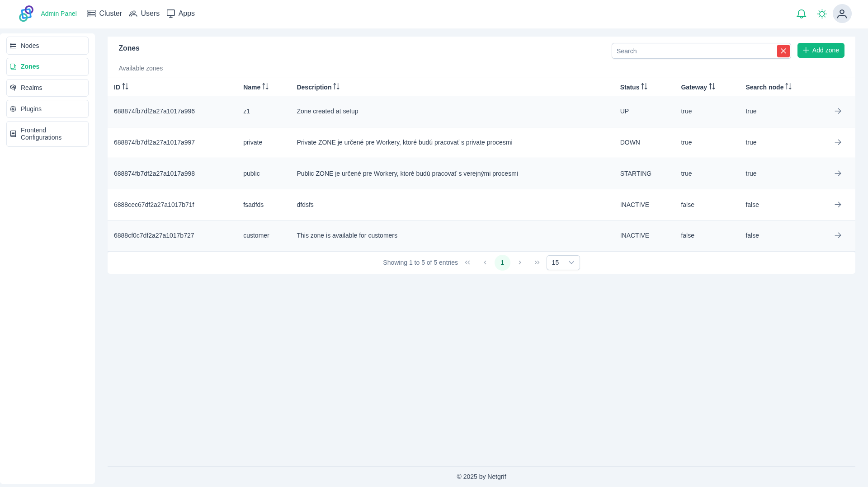Go to Realms in the sidebar
Screen dimensions: 868x487
tap(47, 88)
